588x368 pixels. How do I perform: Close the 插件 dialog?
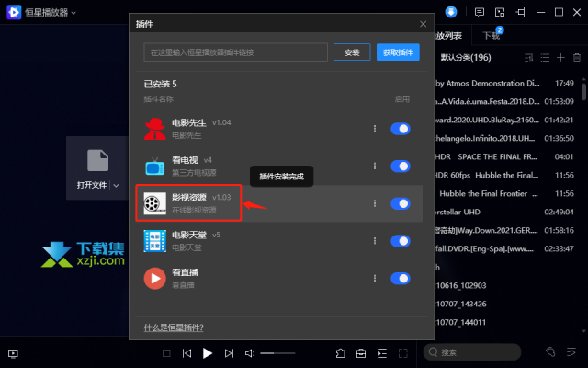click(423, 24)
